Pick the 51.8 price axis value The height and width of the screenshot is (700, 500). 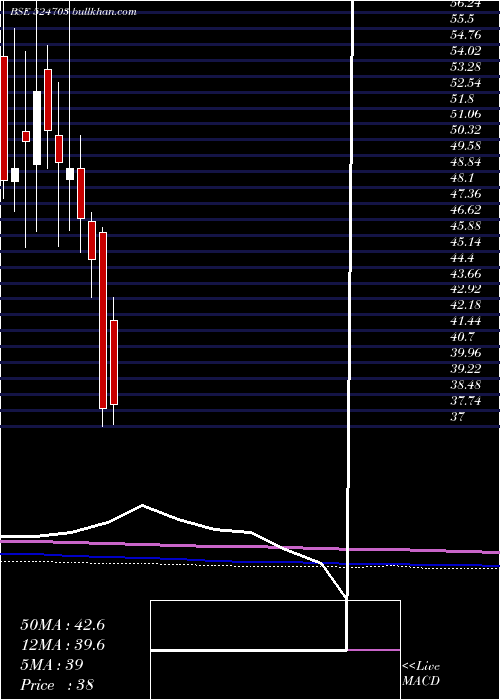(462, 98)
